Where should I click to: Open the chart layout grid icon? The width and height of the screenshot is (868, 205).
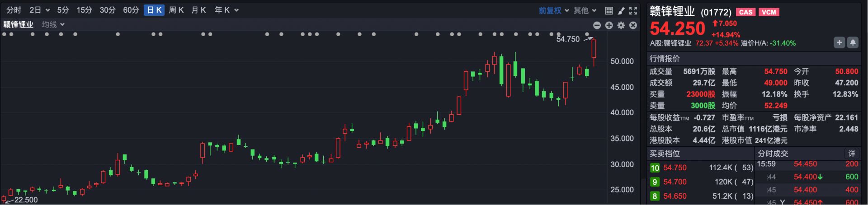pyautogui.click(x=609, y=10)
